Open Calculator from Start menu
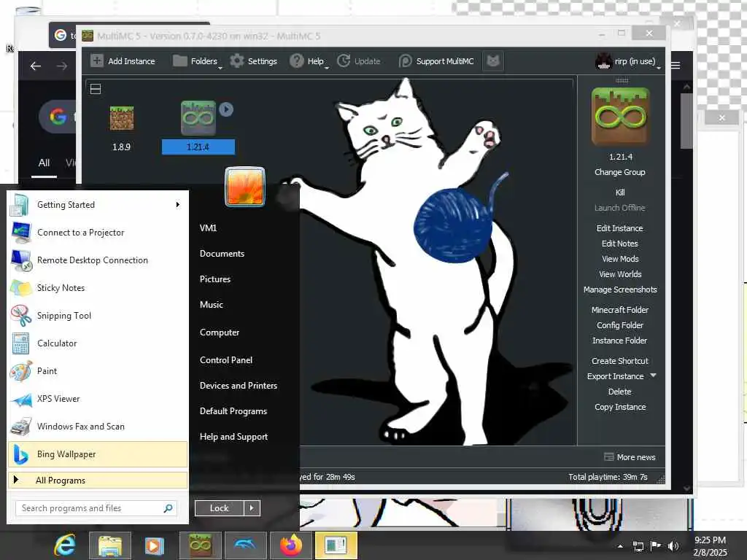Image resolution: width=747 pixels, height=560 pixels. (98, 343)
